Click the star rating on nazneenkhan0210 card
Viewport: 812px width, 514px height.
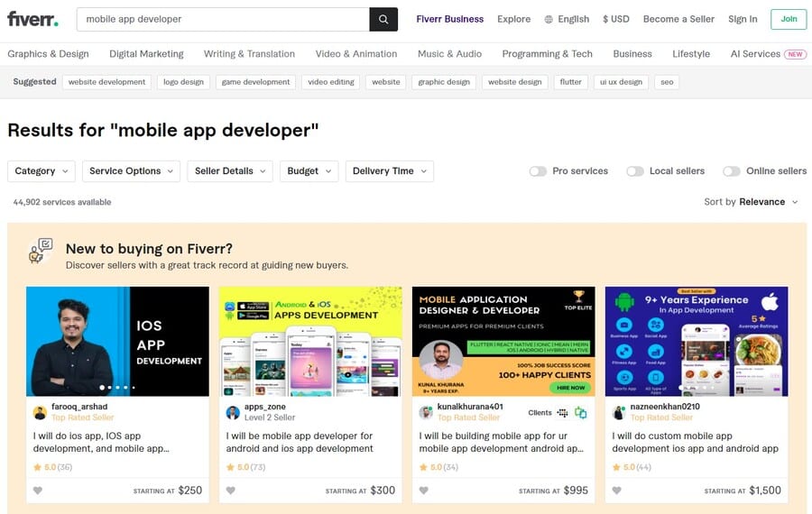click(632, 467)
